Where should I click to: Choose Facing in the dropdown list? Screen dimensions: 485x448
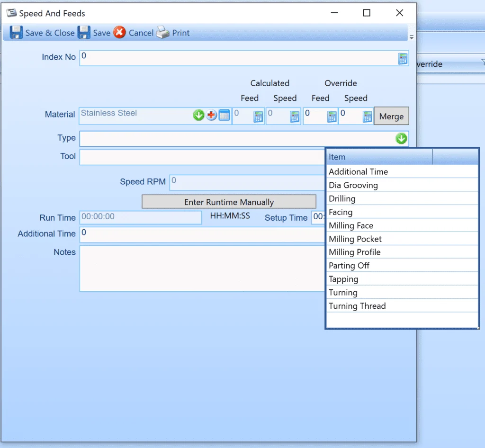tap(402, 212)
